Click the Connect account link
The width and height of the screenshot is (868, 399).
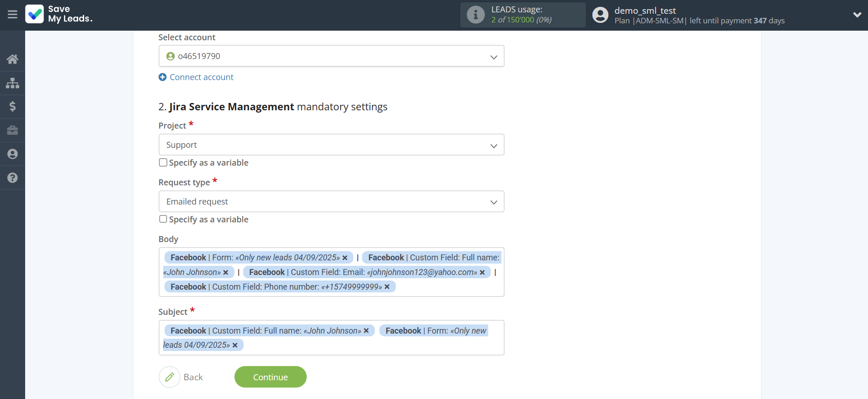[201, 77]
